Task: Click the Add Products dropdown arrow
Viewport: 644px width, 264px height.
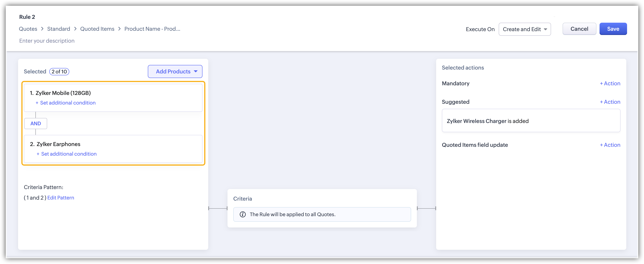Action: click(x=196, y=71)
